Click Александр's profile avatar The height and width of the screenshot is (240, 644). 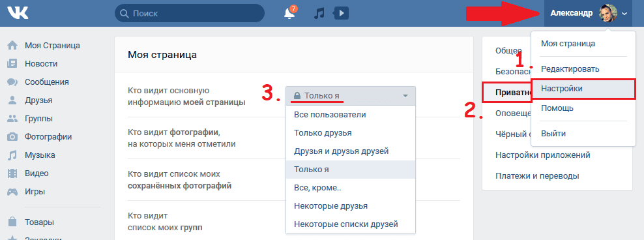pos(609,13)
